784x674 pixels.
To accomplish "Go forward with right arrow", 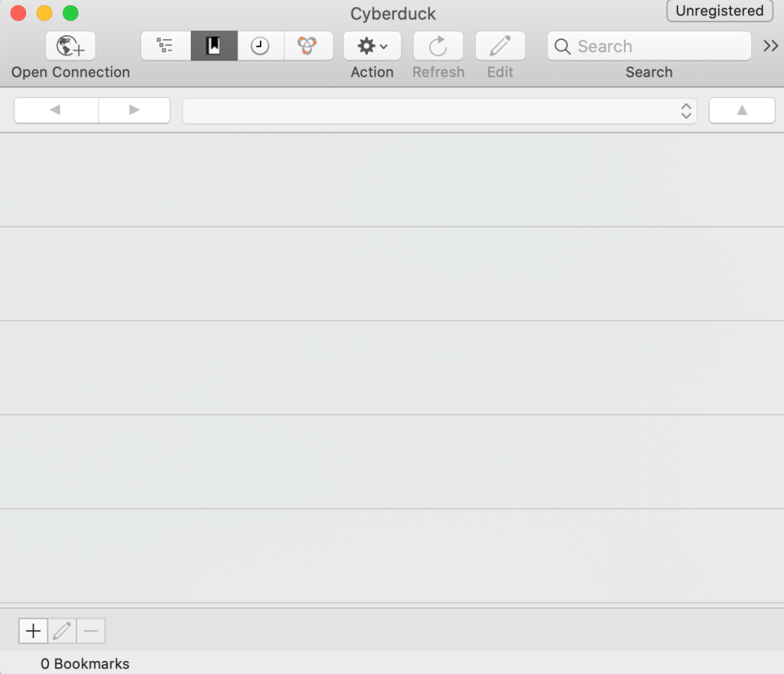I will pyautogui.click(x=135, y=110).
